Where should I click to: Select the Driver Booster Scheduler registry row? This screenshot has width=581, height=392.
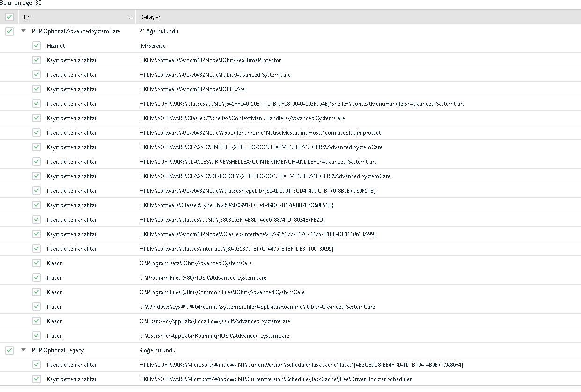275,379
